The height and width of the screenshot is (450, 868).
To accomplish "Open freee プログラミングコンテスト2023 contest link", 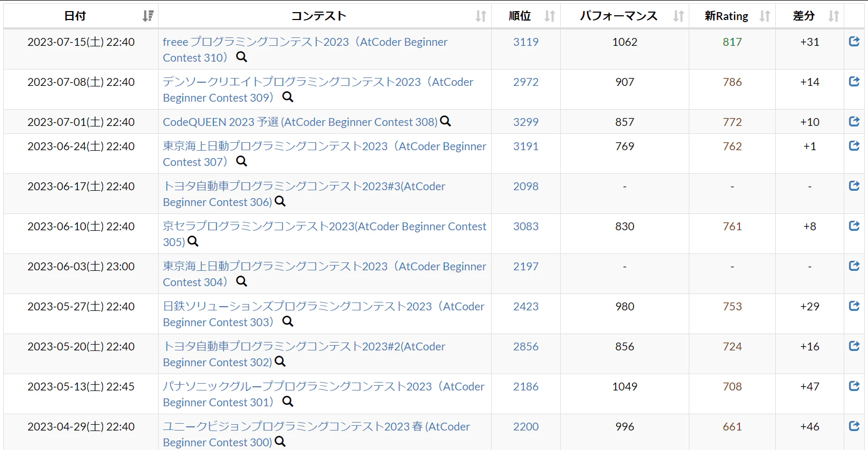I will tap(305, 50).
